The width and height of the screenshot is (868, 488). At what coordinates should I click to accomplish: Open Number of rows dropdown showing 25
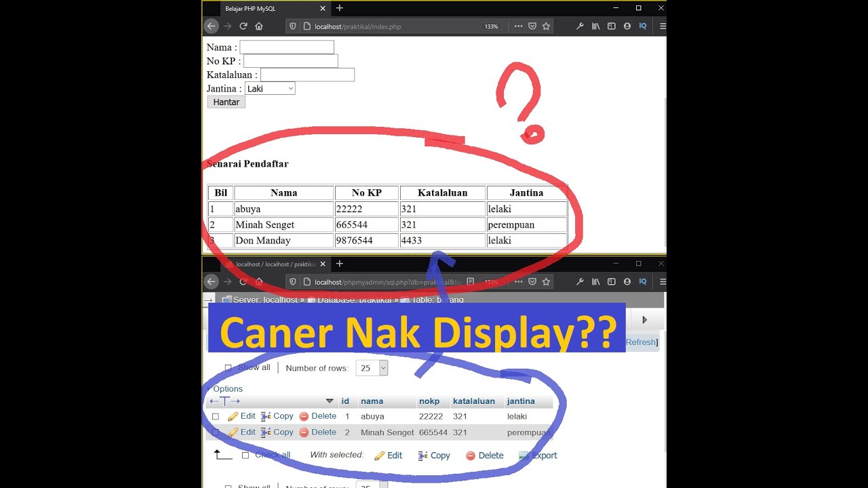(x=372, y=368)
